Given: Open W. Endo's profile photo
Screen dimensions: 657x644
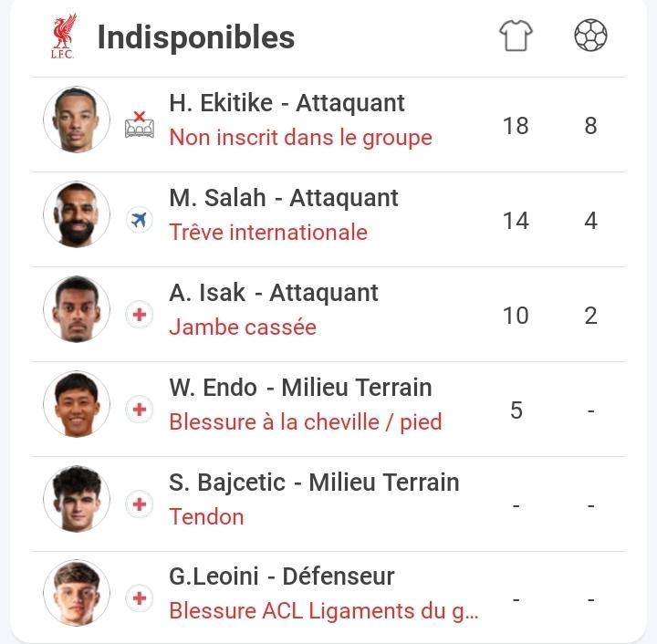Looking at the screenshot, I should coord(77,404).
